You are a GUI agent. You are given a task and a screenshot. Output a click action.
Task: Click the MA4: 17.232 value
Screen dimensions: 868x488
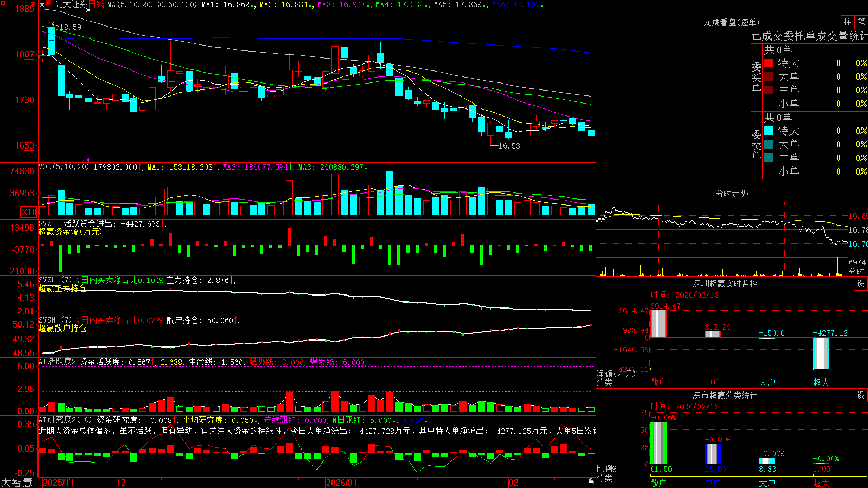pos(400,4)
